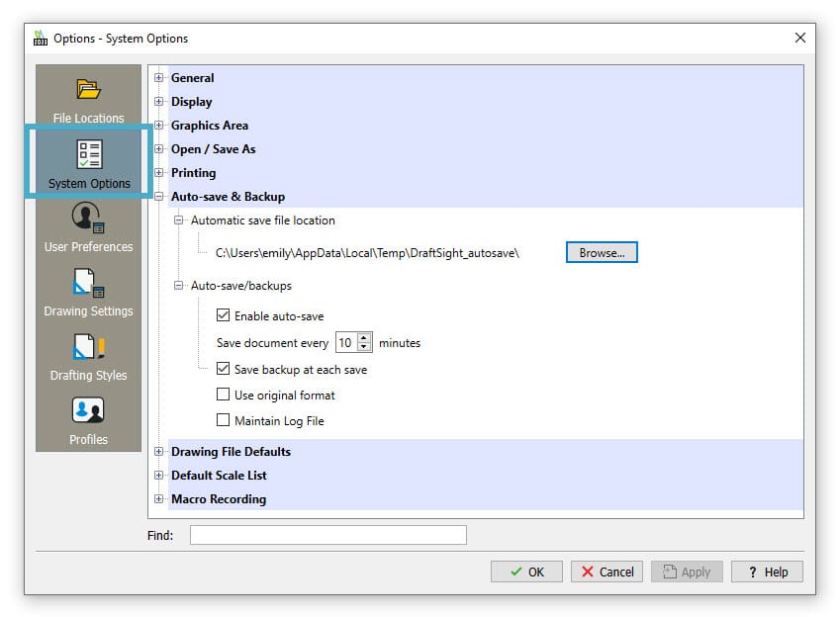The width and height of the screenshot is (840, 617).
Task: Expand the Drawing File Defaults section
Action: (x=159, y=451)
